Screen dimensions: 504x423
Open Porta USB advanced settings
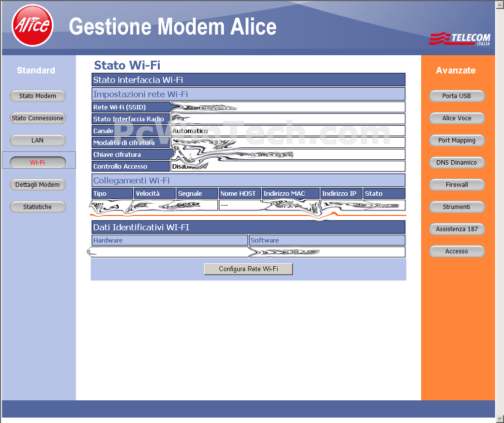pyautogui.click(x=457, y=96)
